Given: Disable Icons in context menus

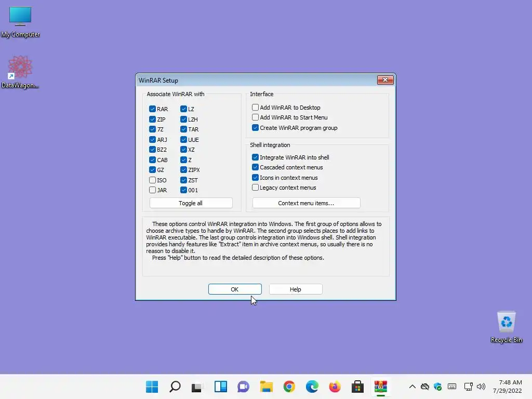Looking at the screenshot, I should [x=255, y=178].
